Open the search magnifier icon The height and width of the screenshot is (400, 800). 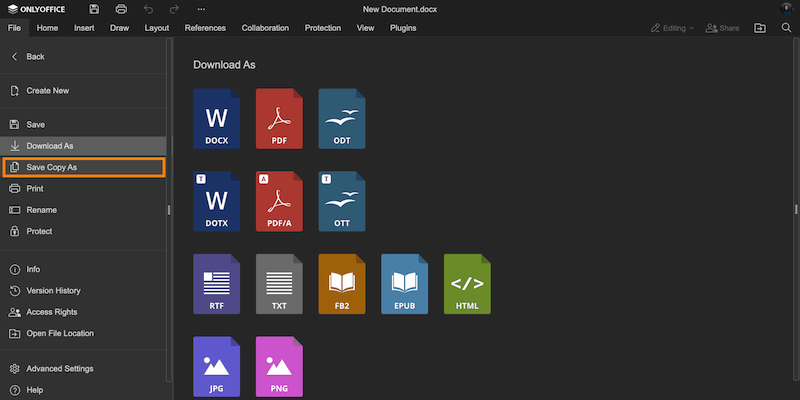click(x=786, y=28)
